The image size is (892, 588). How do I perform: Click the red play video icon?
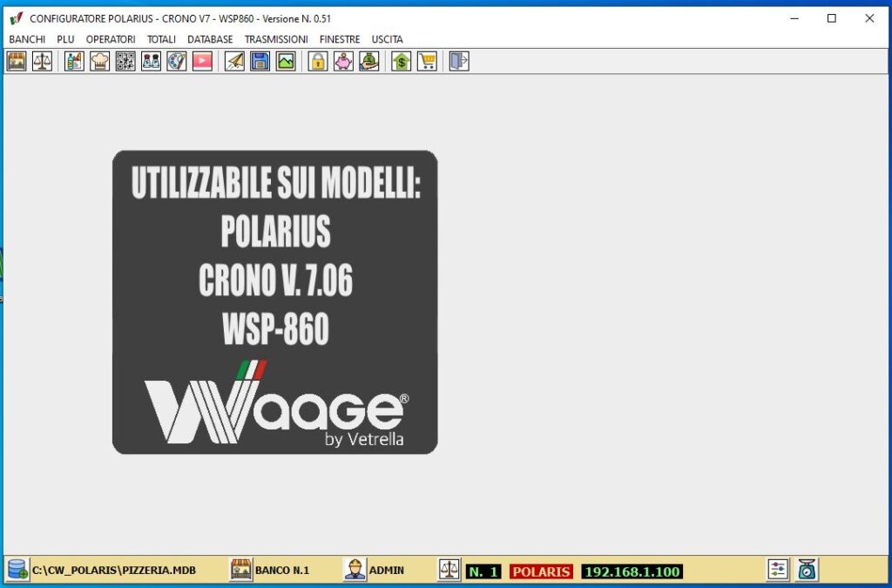[x=202, y=61]
